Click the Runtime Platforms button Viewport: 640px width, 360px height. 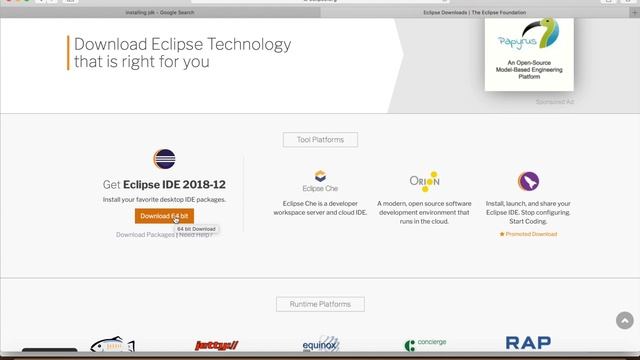[320, 304]
